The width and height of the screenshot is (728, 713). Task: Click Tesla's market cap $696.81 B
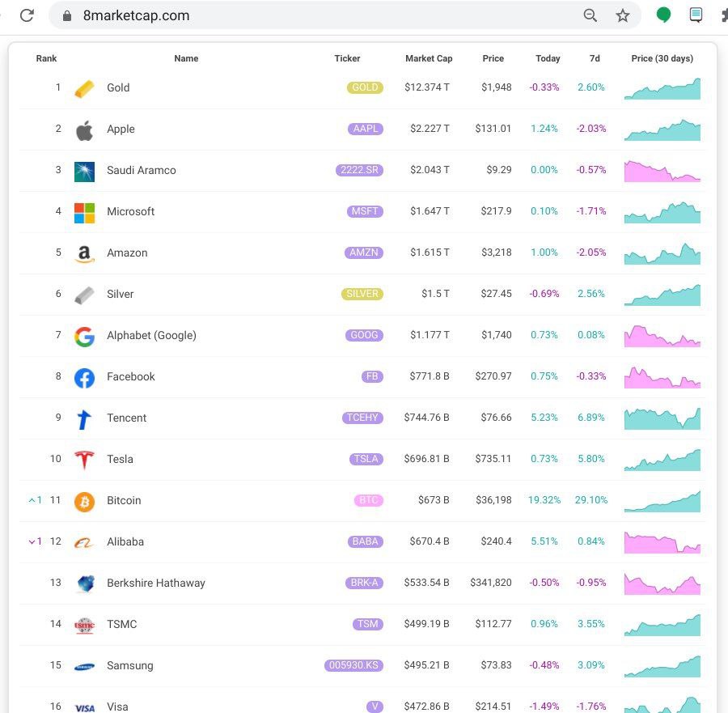[x=426, y=459]
